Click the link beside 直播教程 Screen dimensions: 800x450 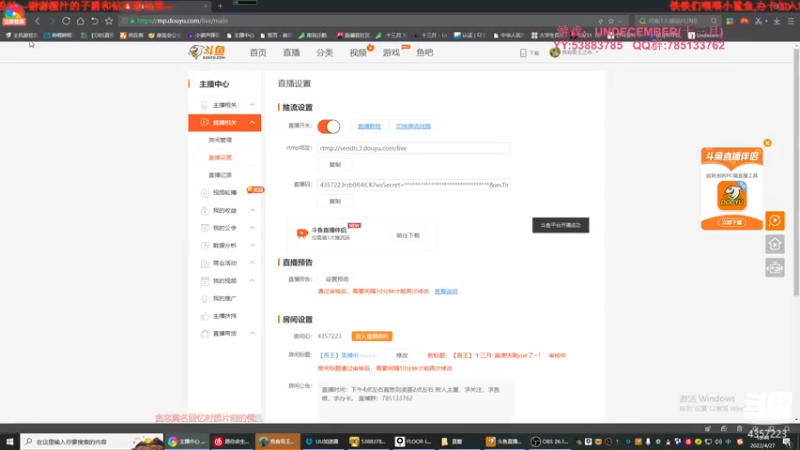coord(413,126)
